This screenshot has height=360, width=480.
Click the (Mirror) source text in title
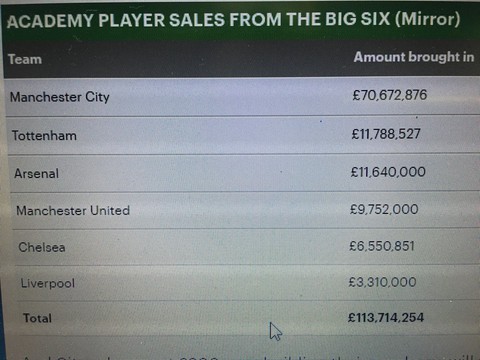coord(428,19)
